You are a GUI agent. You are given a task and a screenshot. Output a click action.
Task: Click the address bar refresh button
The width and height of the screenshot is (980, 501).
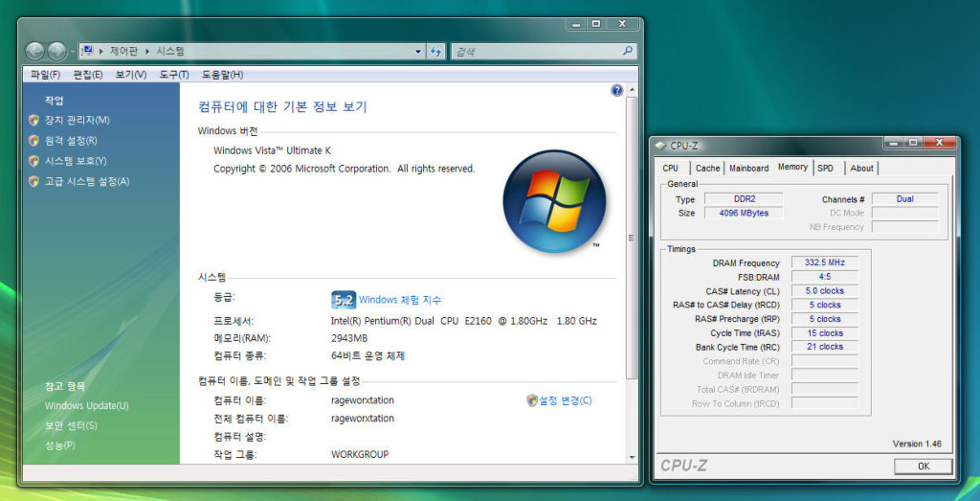pos(436,52)
